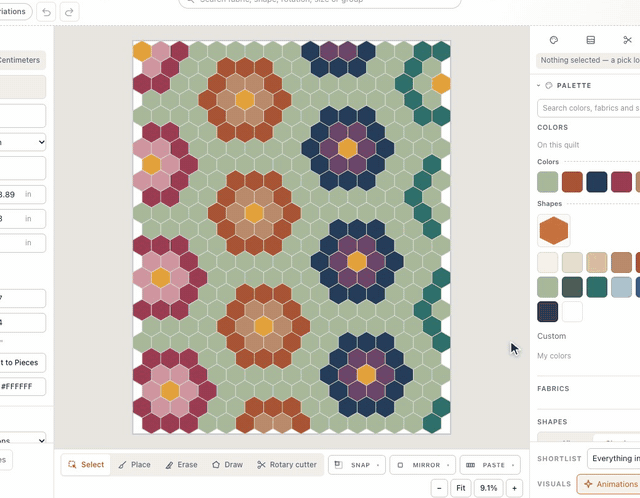Open the PASTE options
The height and width of the screenshot is (498, 640).
(490, 465)
